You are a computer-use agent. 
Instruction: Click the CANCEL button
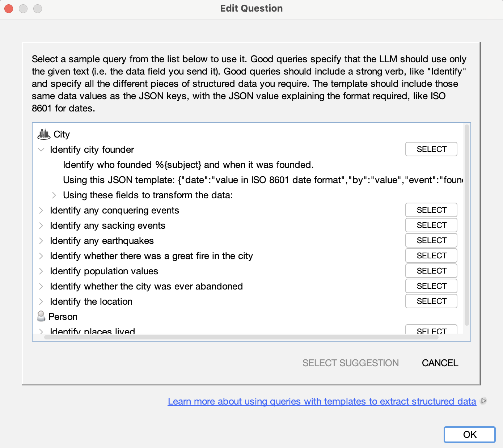coord(440,363)
